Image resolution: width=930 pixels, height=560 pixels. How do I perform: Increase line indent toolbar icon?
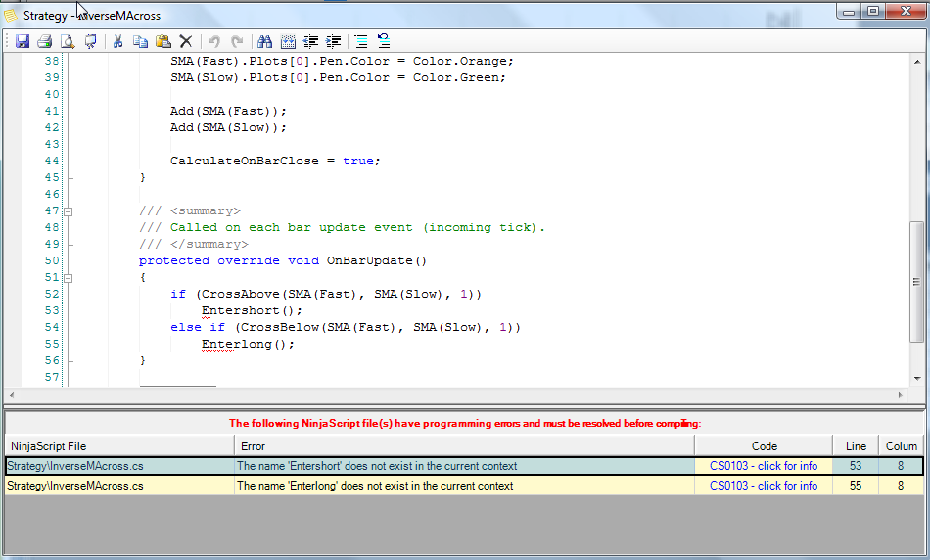(x=334, y=41)
